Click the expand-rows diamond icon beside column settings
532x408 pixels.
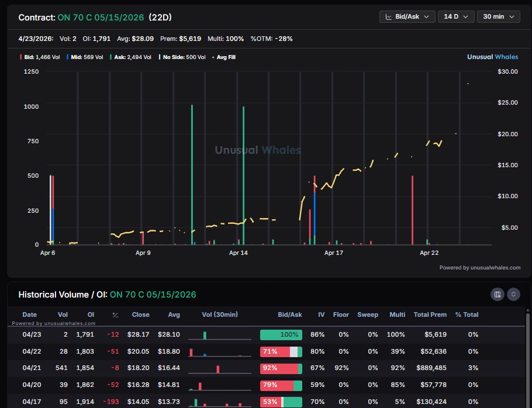coord(514,294)
